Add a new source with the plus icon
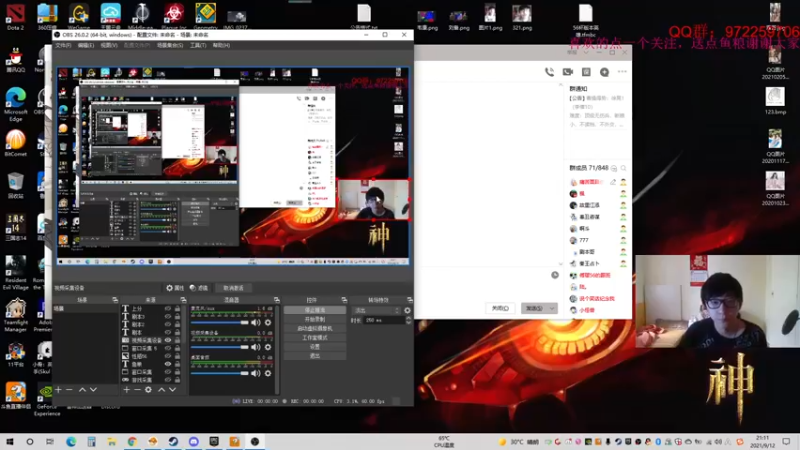The image size is (800, 450). 127,390
